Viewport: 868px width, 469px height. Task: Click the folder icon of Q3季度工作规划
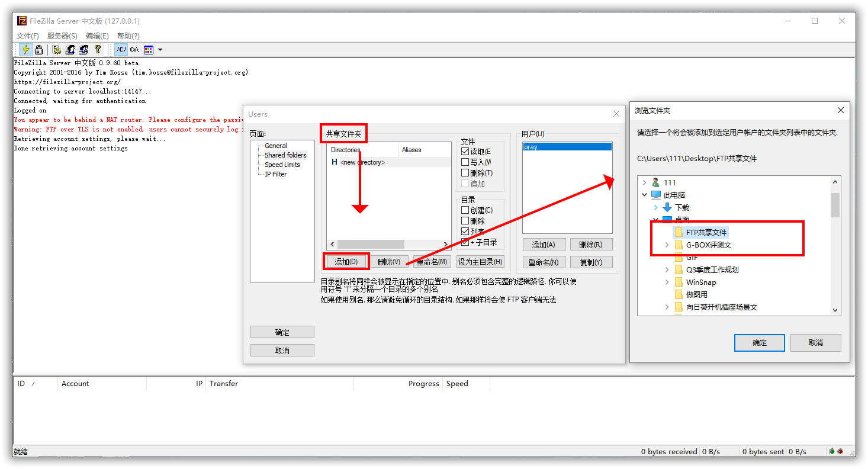coord(679,269)
